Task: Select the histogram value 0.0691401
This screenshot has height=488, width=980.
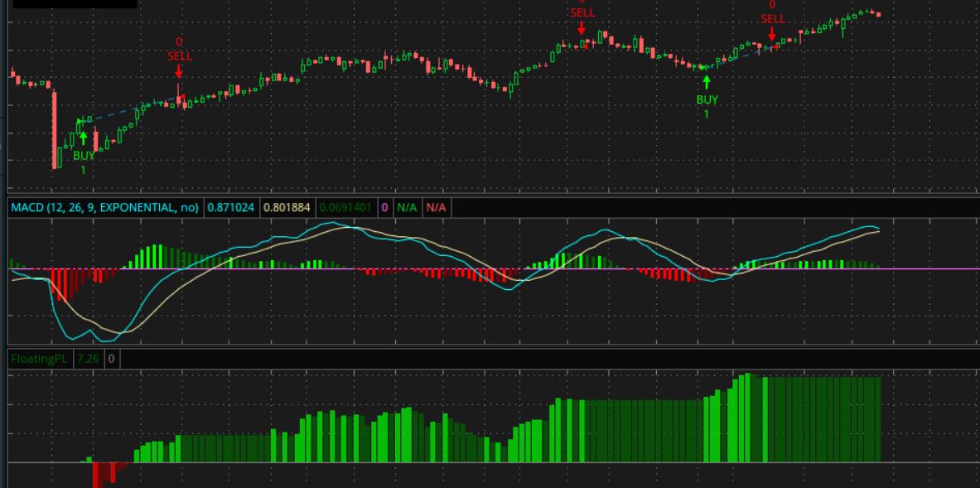Action: [345, 207]
